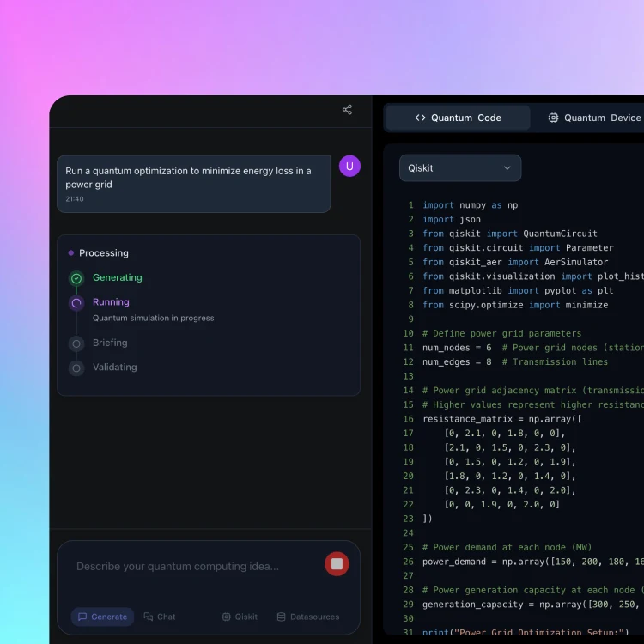Viewport: 644px width, 644px height.
Task: Click the 'power_demand = np.array' line
Action: [x=533, y=562]
